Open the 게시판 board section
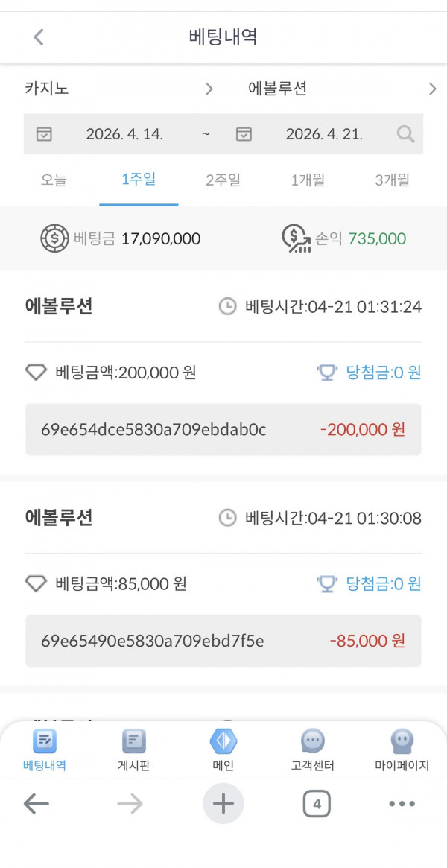Viewport: 447px width, 868px height. pyautogui.click(x=134, y=747)
